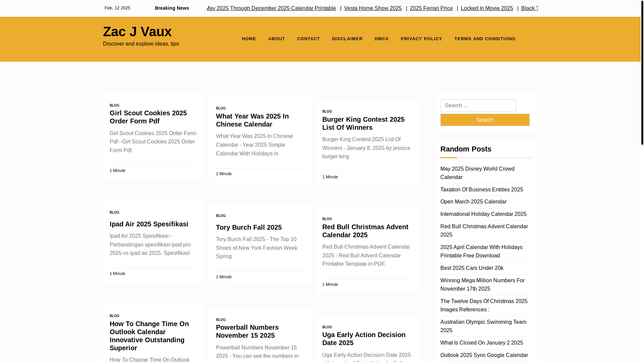This screenshot has width=644, height=362.
Task: Click BLOG category above Girl Scout Cookies
Action: coord(114,106)
